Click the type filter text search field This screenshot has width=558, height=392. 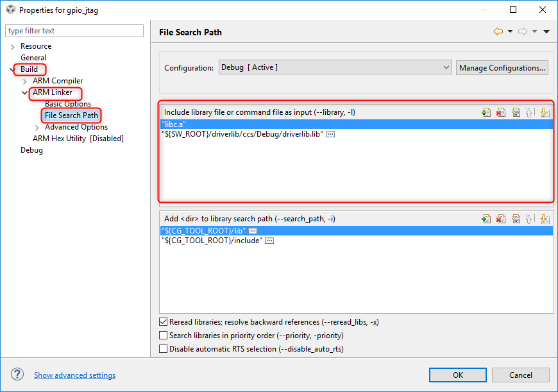(74, 31)
